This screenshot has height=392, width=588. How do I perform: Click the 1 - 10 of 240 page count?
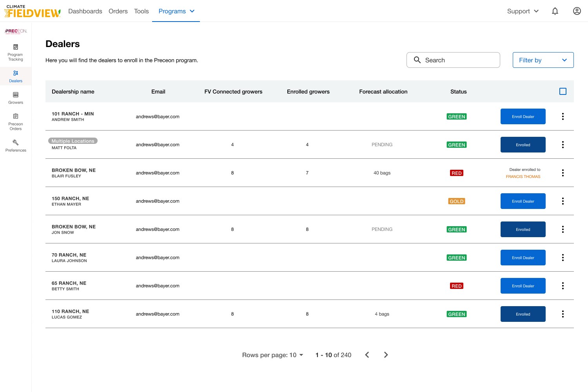[333, 355]
